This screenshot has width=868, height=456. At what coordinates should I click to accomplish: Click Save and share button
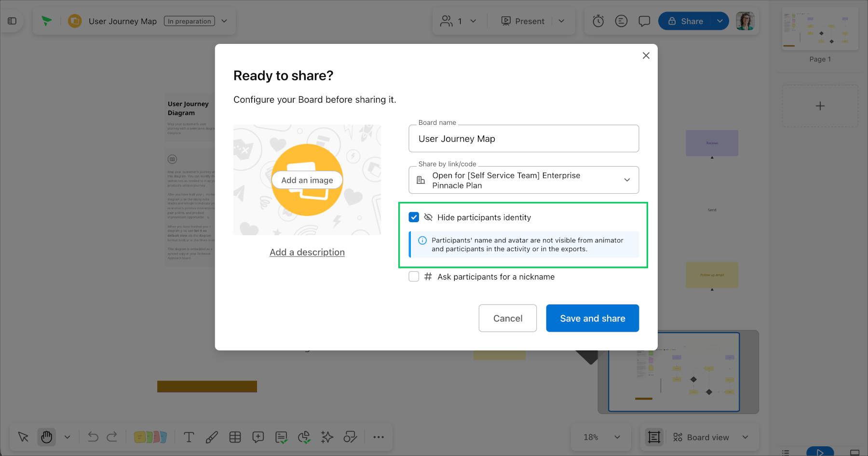[x=593, y=318]
